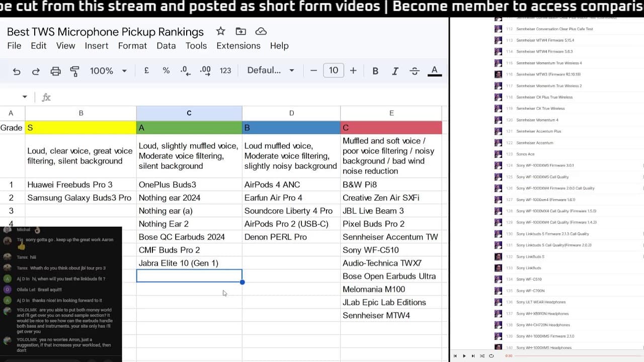Image resolution: width=644 pixels, height=362 pixels.
Task: Select the Samsung Galaxy Buds3 Pro cell
Action: point(80,198)
